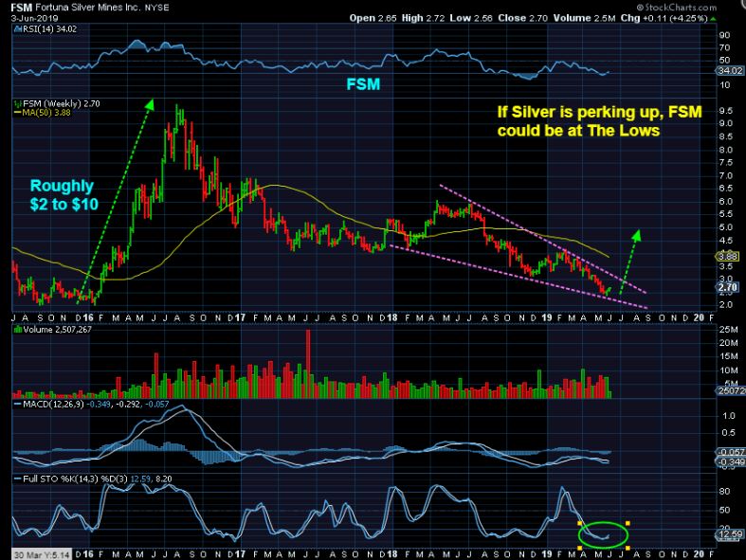Click the green up-triangle next to Chg

(713, 19)
